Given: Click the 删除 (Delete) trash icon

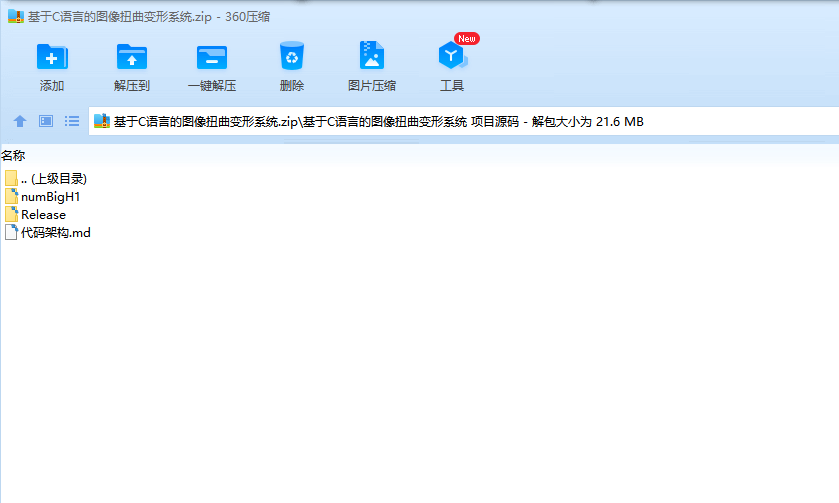Looking at the screenshot, I should point(292,56).
